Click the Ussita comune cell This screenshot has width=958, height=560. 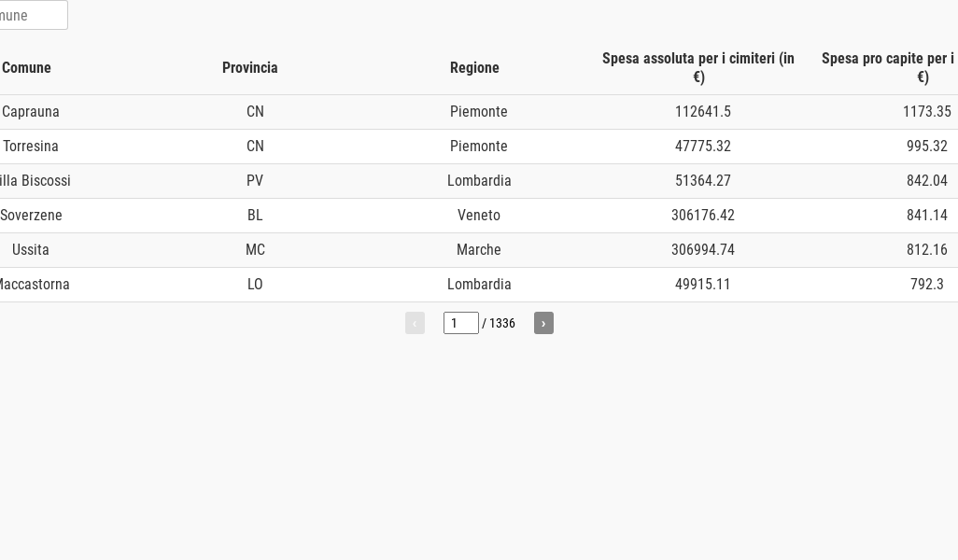click(x=31, y=250)
